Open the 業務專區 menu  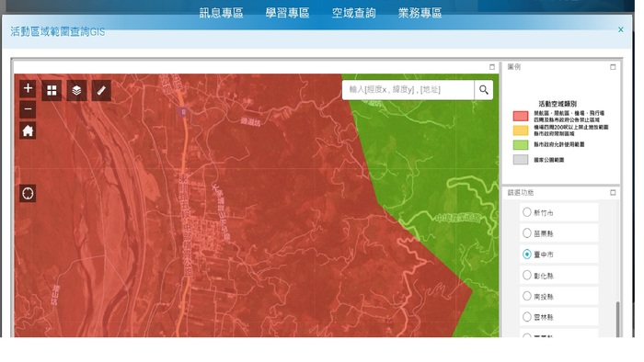(x=420, y=13)
